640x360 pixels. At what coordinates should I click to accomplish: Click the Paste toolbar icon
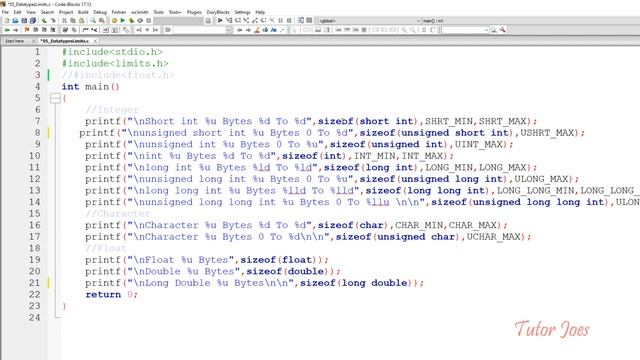click(x=82, y=20)
